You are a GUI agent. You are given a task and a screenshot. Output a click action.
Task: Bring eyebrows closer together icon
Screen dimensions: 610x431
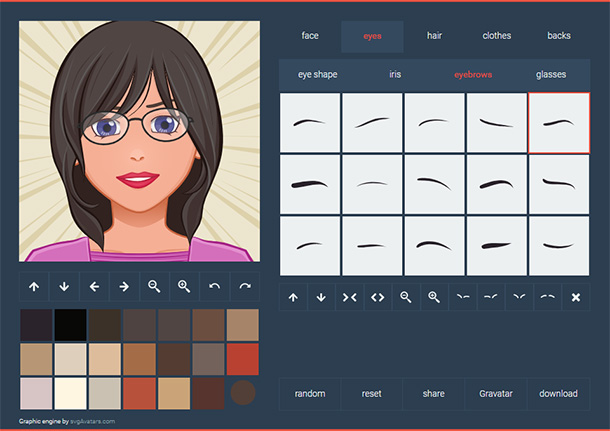click(349, 298)
